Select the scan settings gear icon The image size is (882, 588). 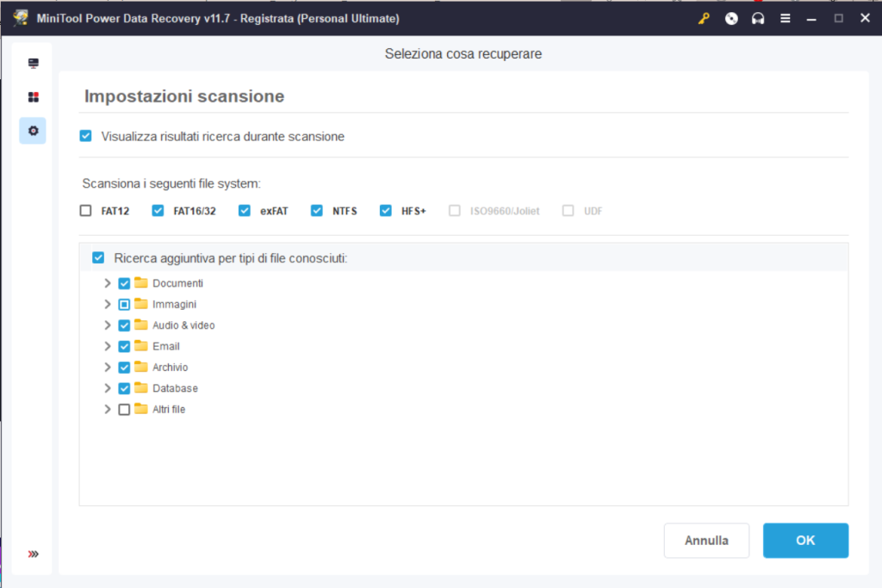tap(34, 131)
